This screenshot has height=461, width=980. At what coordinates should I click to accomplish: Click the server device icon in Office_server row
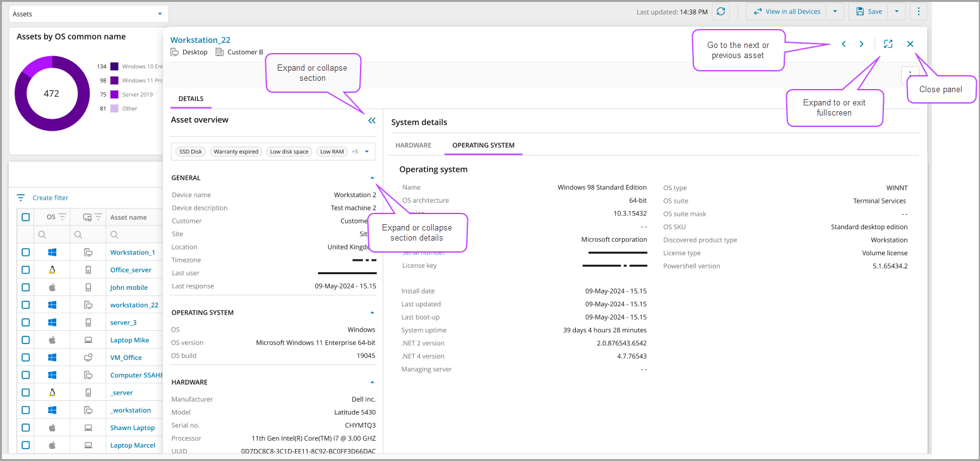point(88,270)
